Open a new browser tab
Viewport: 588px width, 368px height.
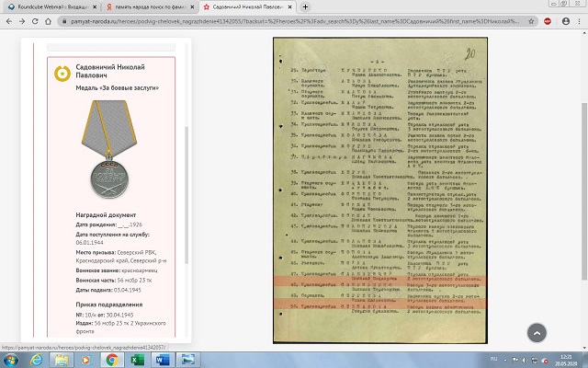click(305, 6)
